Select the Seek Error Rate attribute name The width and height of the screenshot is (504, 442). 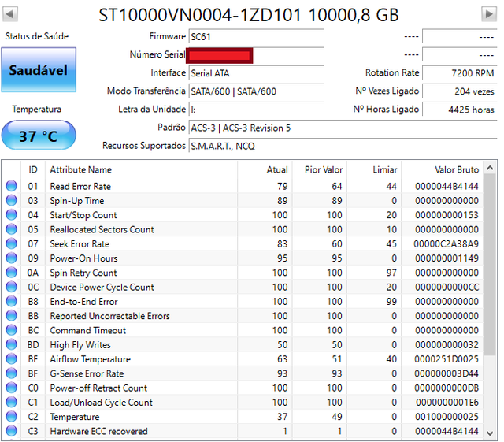pos(80,243)
